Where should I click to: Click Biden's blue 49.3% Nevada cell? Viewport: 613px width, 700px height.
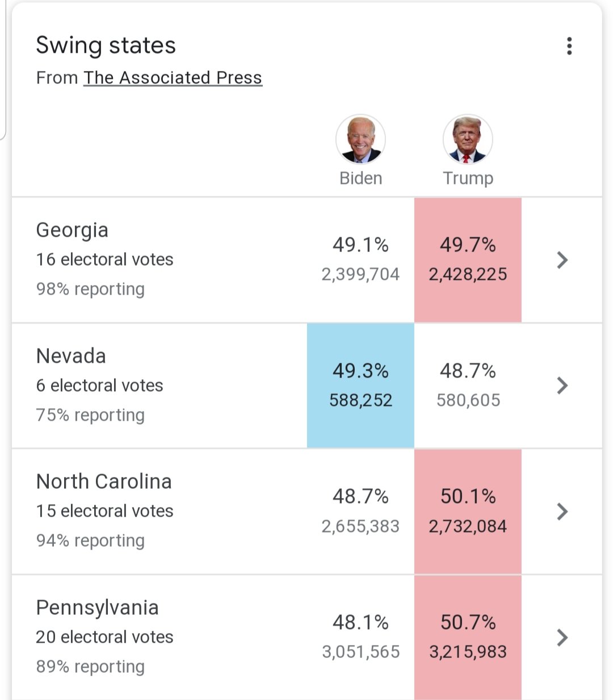point(360,385)
